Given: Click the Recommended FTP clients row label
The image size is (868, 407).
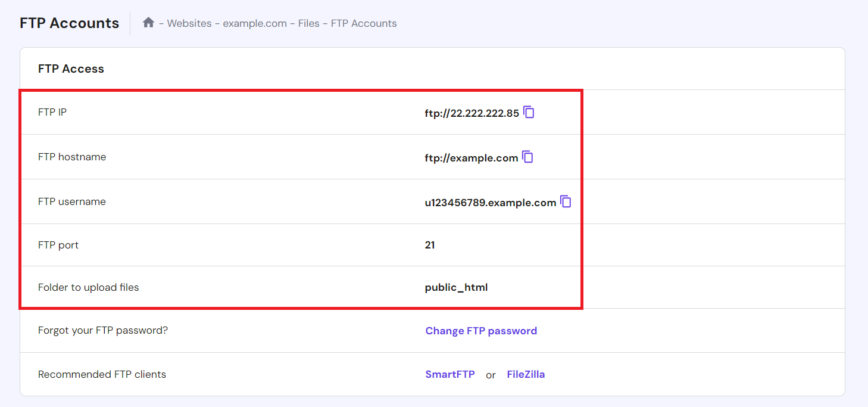Looking at the screenshot, I should coord(102,374).
